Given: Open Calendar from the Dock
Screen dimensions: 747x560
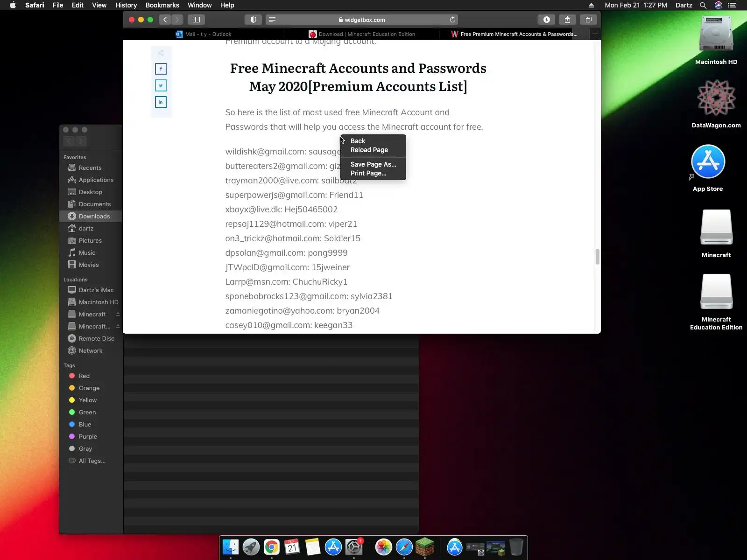Looking at the screenshot, I should pos(292,547).
